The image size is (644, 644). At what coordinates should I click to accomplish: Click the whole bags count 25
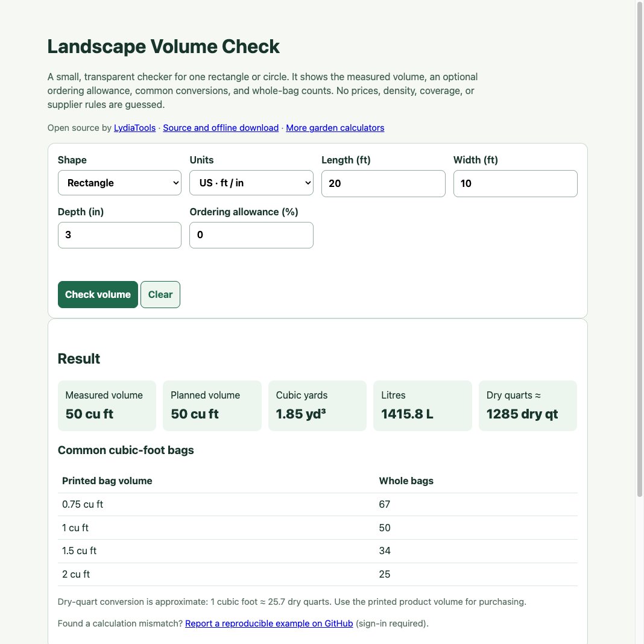coord(385,574)
